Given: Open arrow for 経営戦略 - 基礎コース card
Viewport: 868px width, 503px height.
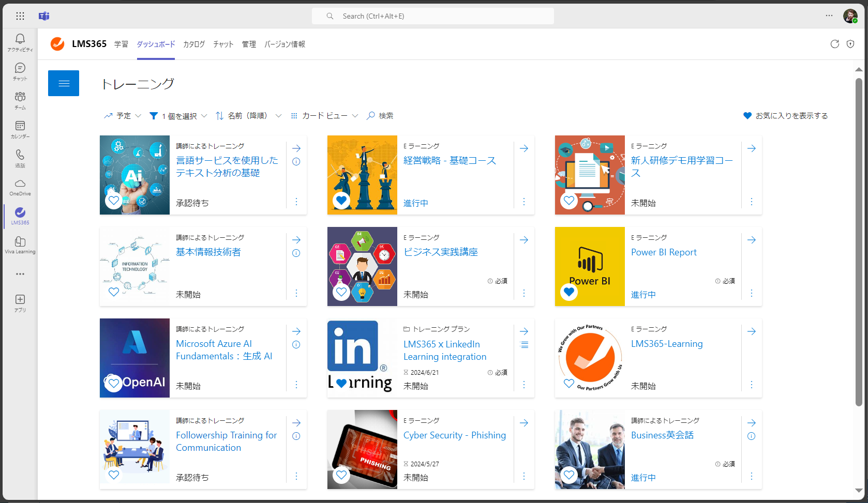Looking at the screenshot, I should (x=524, y=148).
